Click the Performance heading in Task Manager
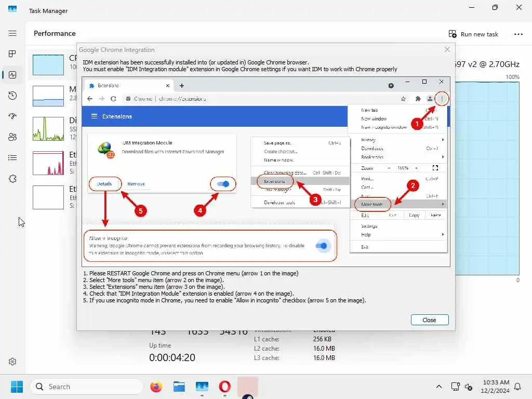This screenshot has height=399, width=532. [55, 33]
